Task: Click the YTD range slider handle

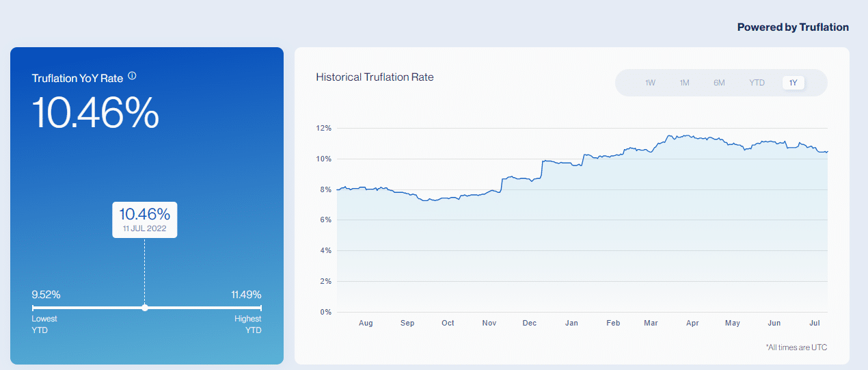Action: point(145,308)
